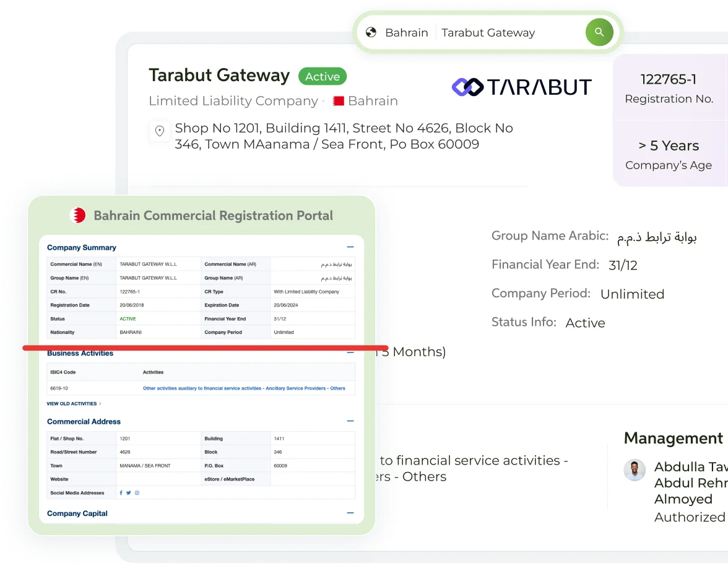
Task: Click the Abdulla management profile photo
Action: point(634,470)
